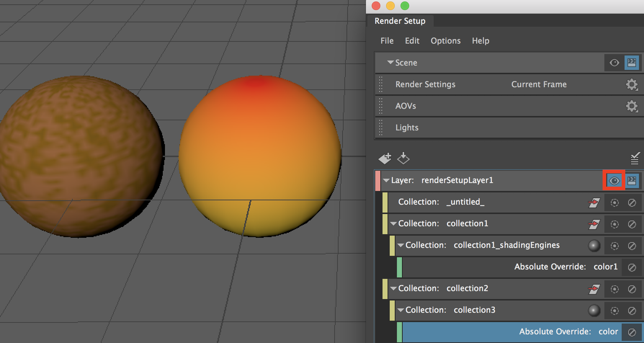
Task: Open the Options menu
Action: click(x=445, y=41)
